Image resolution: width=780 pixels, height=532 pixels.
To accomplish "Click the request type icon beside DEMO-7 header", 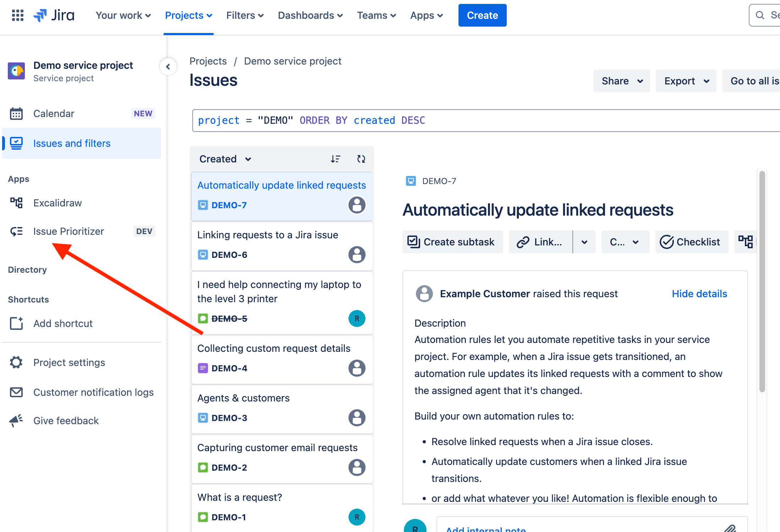I will pos(411,181).
